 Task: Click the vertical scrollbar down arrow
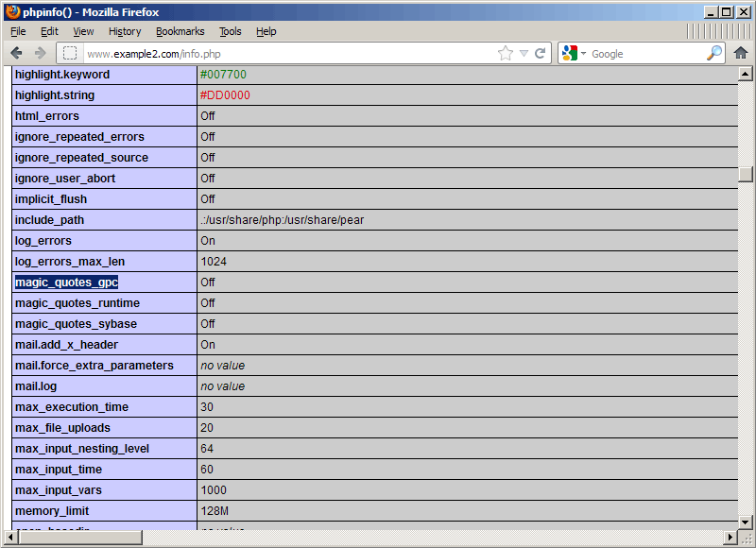tap(745, 522)
